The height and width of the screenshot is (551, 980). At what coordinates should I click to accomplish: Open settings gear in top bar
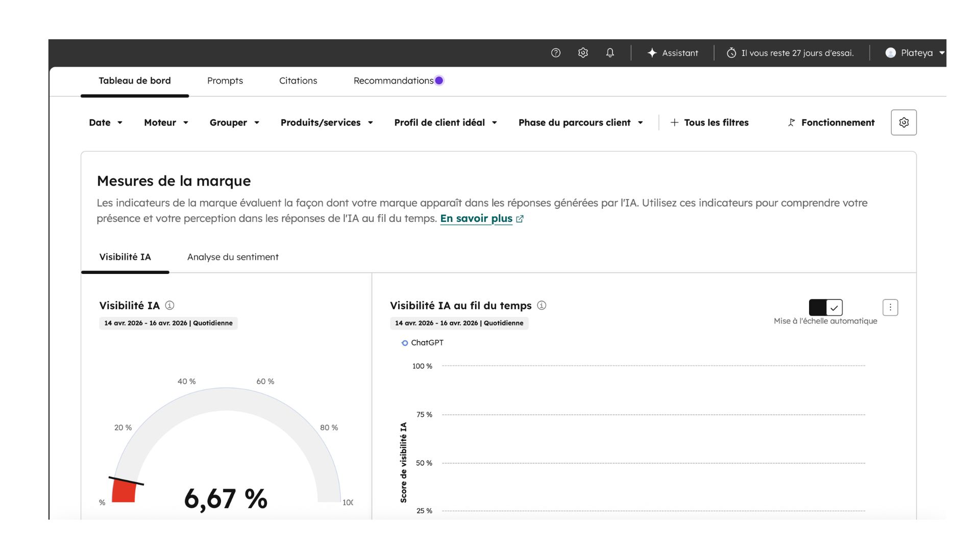pyautogui.click(x=583, y=53)
